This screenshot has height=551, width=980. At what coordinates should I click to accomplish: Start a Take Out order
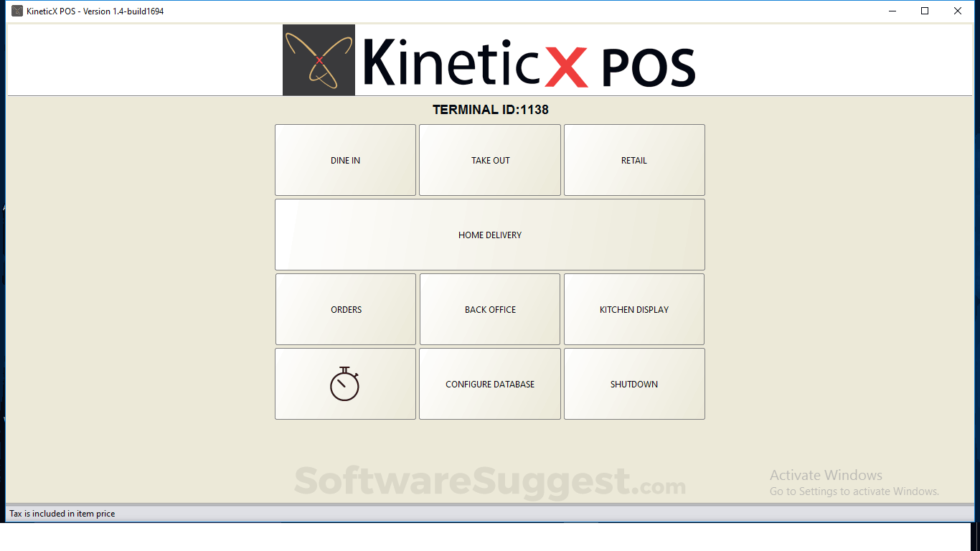(490, 160)
